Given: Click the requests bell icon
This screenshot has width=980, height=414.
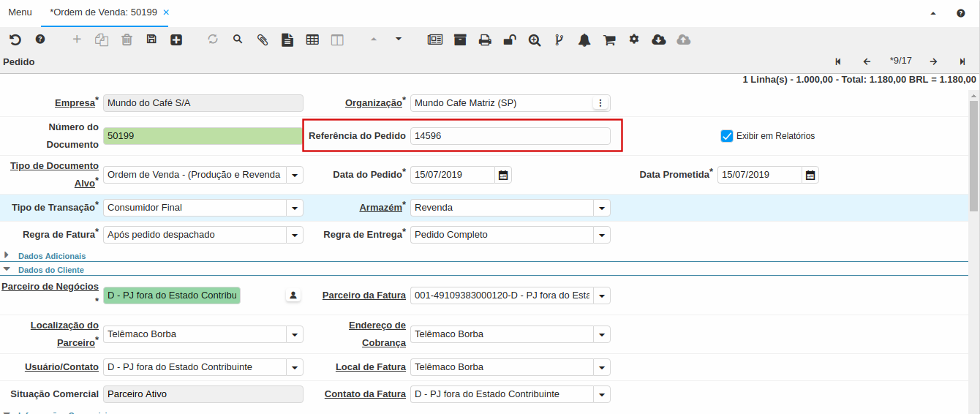Looking at the screenshot, I should (x=584, y=39).
